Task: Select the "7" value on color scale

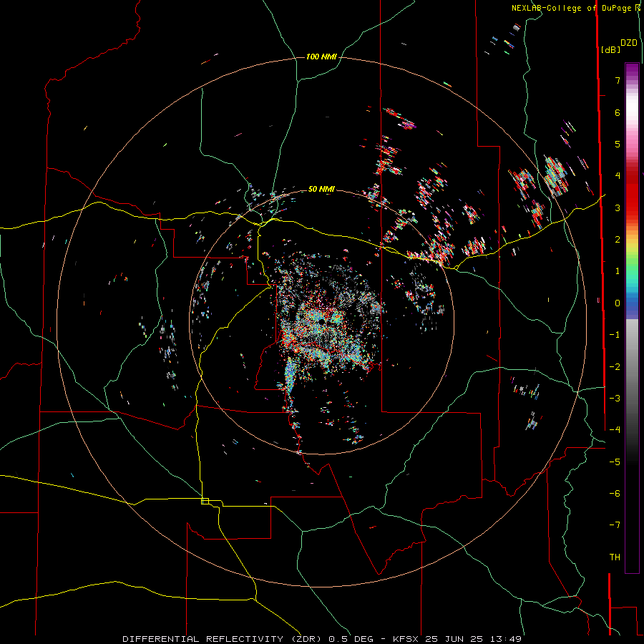Action: [x=618, y=80]
